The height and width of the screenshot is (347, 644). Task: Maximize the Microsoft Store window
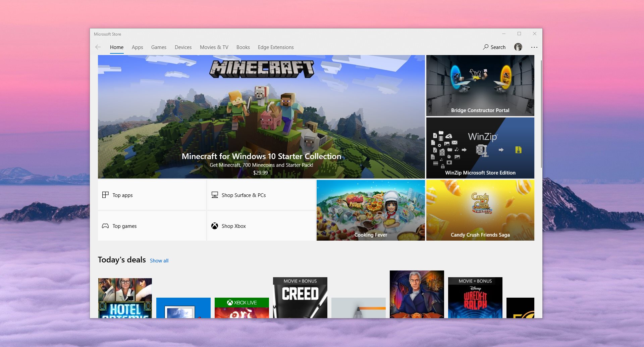[519, 34]
